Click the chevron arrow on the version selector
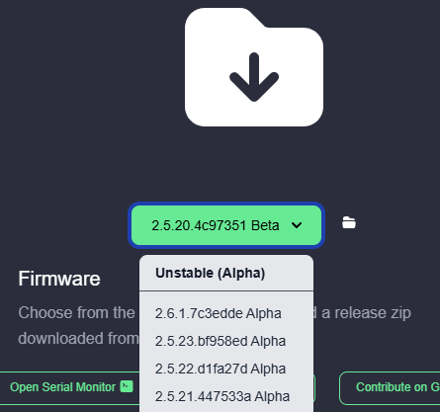The height and width of the screenshot is (412, 440). click(x=297, y=225)
